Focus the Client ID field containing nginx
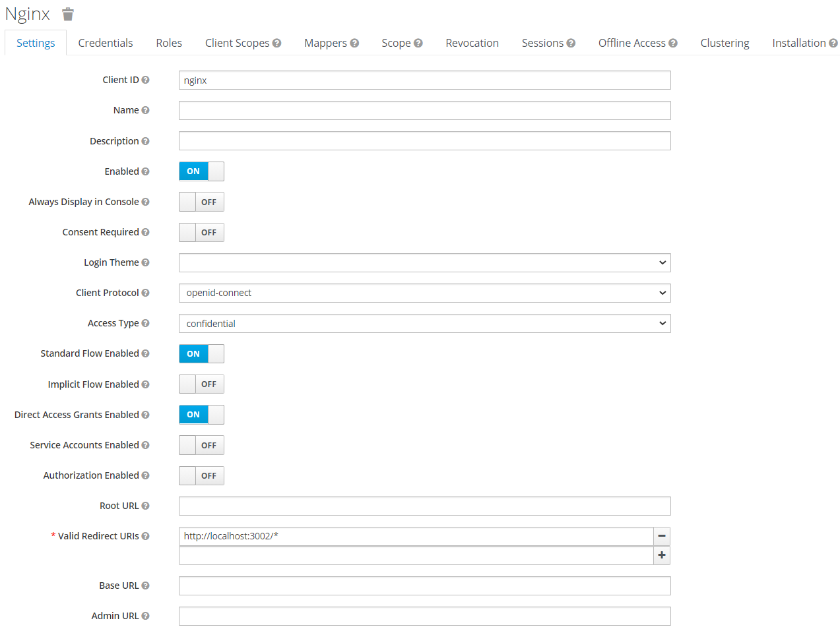This screenshot has height=631, width=840. (424, 80)
